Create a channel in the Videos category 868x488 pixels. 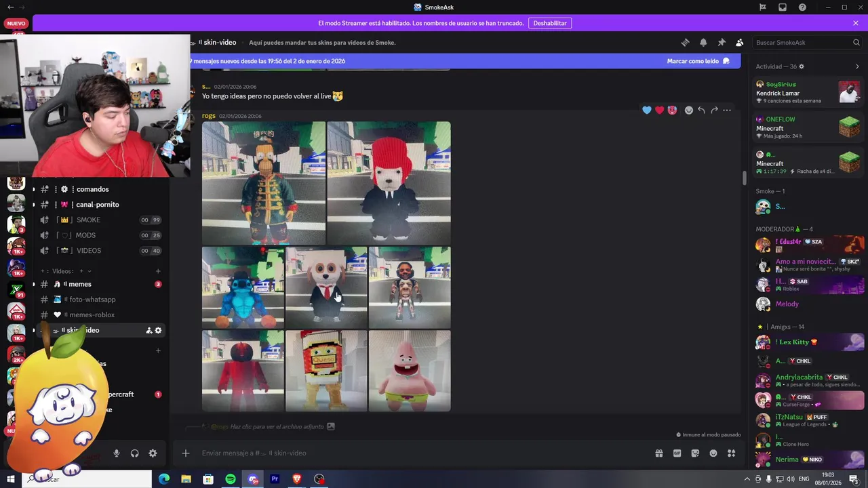click(158, 271)
